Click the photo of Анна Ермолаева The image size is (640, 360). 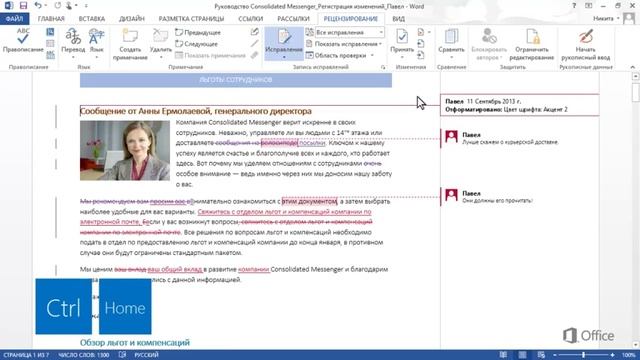pyautogui.click(x=125, y=151)
